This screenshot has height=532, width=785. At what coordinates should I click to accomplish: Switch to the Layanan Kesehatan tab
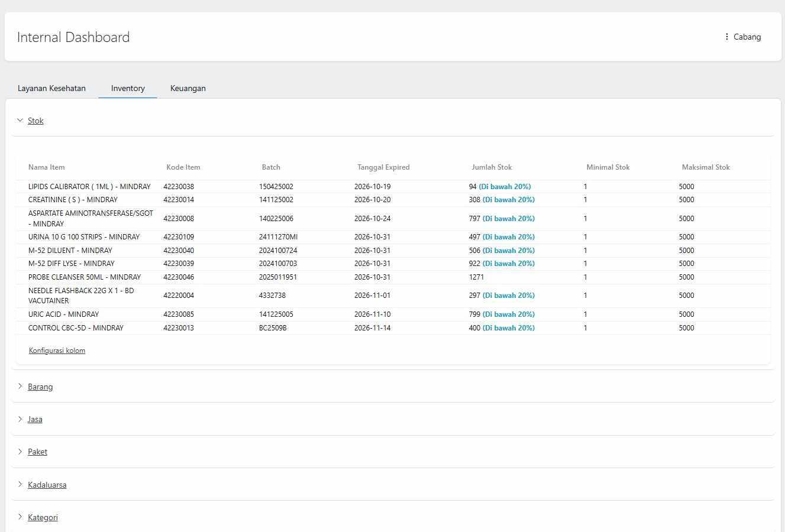[x=51, y=88]
